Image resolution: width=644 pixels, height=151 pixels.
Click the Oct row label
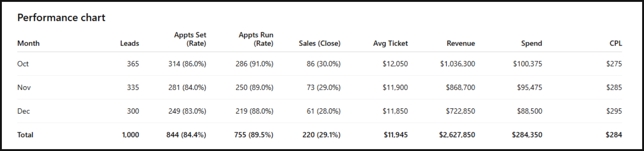tap(23, 64)
